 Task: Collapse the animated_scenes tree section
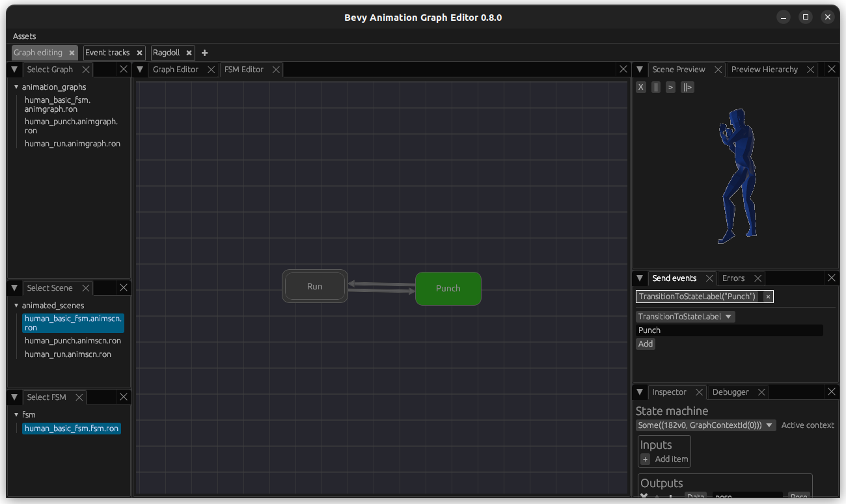[16, 306]
